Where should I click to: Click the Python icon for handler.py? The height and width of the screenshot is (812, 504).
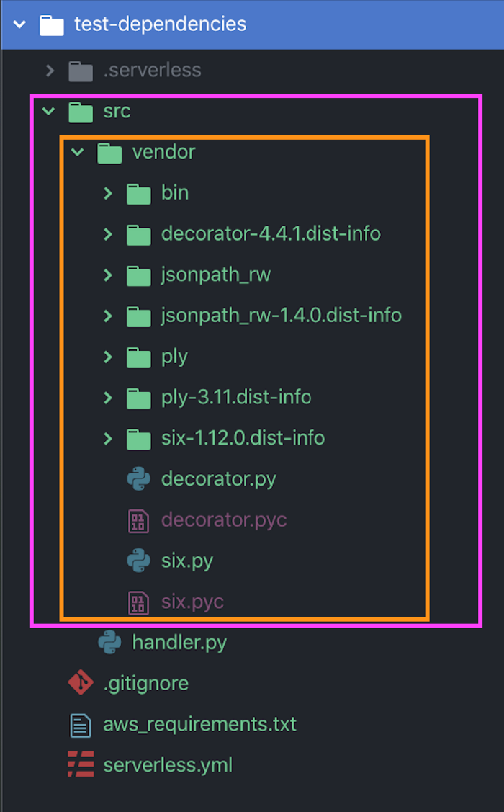[109, 643]
